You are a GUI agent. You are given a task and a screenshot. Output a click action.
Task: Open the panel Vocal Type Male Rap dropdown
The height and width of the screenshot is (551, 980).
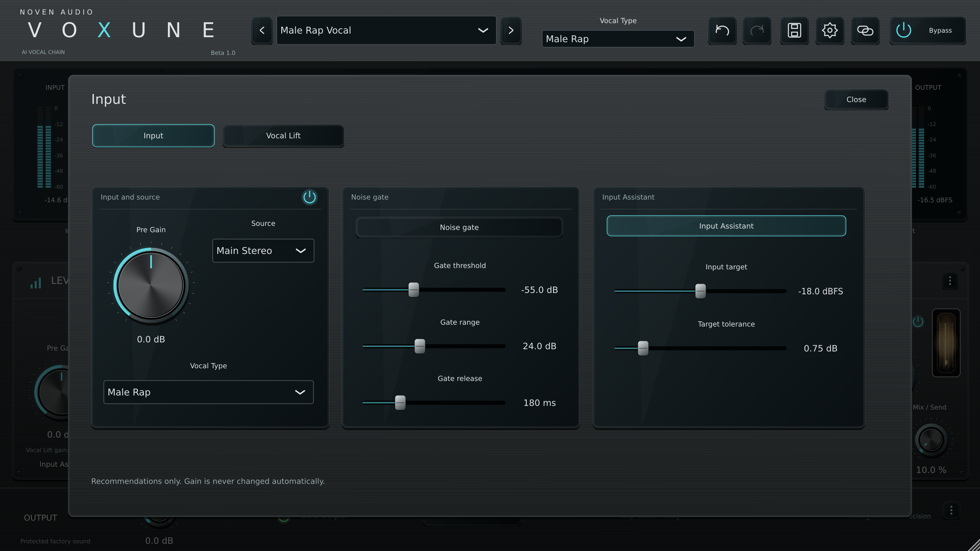point(208,392)
